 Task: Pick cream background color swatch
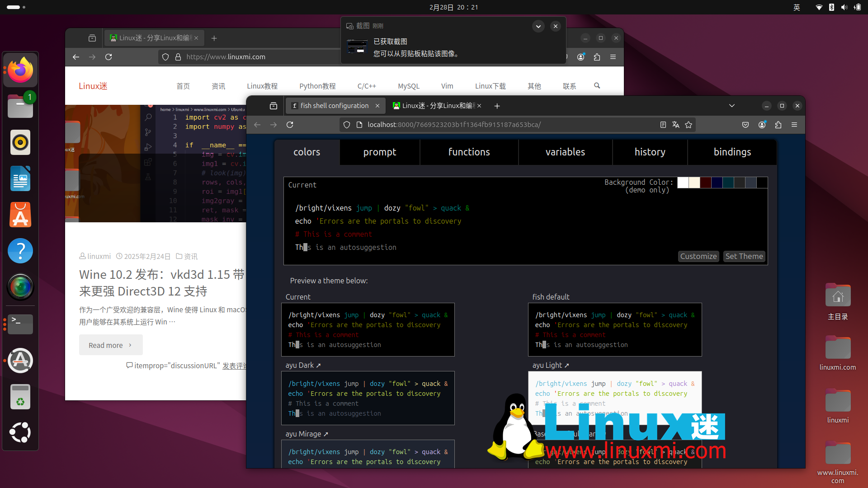[694, 183]
